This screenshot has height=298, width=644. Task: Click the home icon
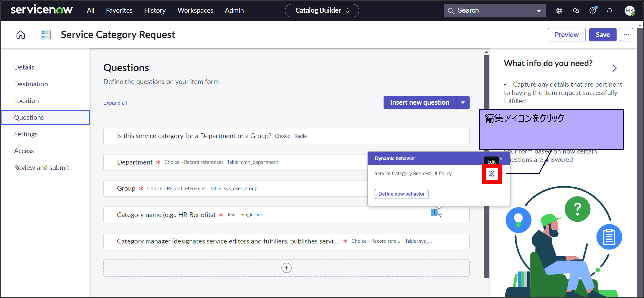point(20,35)
